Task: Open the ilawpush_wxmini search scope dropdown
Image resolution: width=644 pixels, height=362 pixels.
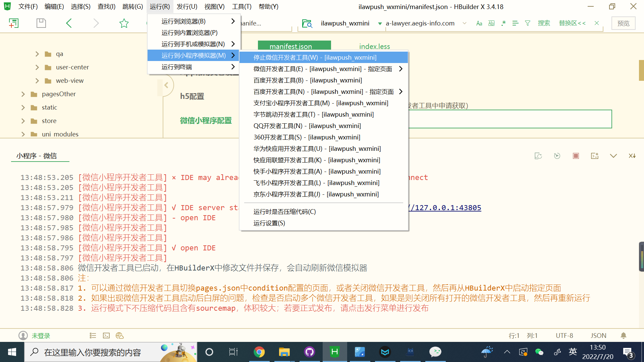Action: click(380, 23)
